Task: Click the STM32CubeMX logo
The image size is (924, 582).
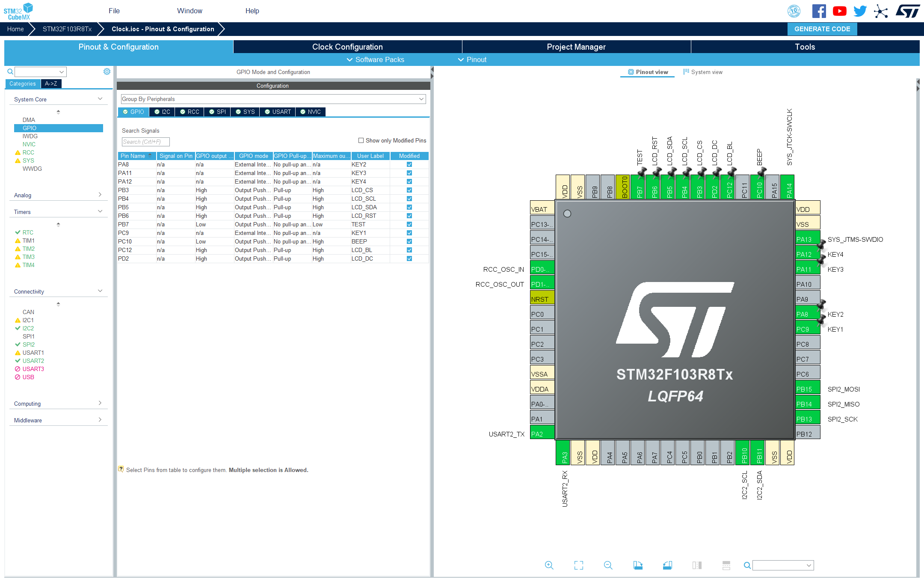Action: pyautogui.click(x=18, y=12)
